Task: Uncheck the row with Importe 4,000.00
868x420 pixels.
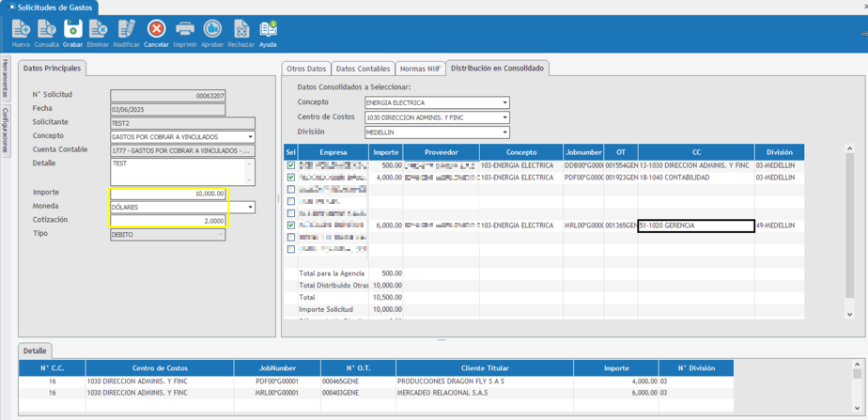Action: (x=291, y=178)
